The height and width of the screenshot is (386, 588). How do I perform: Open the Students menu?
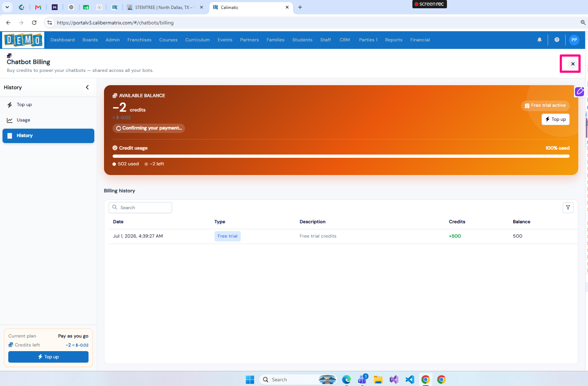302,40
